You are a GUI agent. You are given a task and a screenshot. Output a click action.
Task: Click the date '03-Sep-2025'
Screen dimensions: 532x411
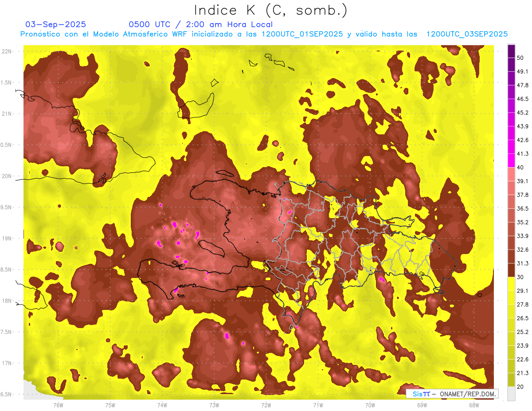click(56, 24)
